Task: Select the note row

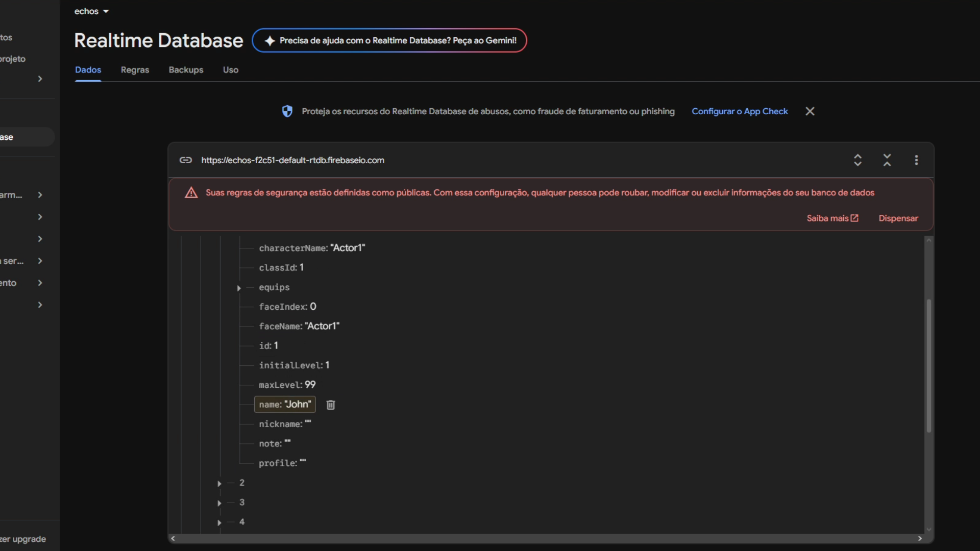Action: click(x=275, y=444)
